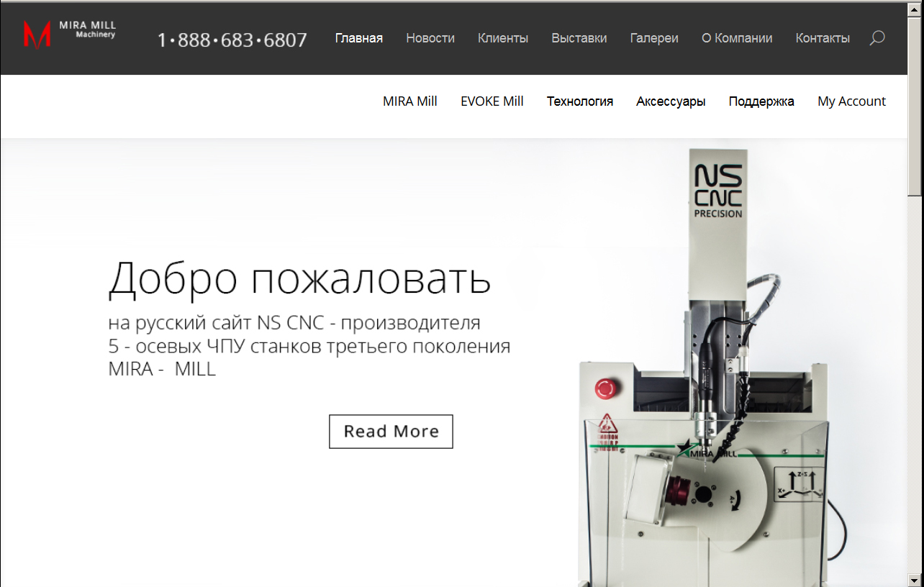
Task: Open the Контакты page
Action: [823, 38]
